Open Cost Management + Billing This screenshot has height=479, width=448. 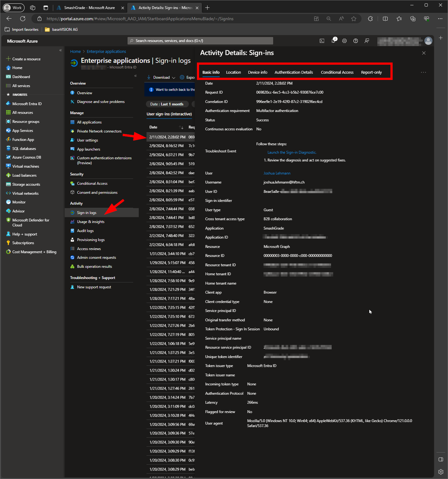click(x=31, y=252)
